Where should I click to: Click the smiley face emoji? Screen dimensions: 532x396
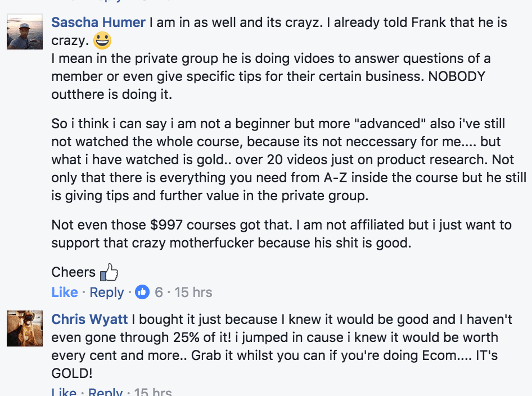102,40
